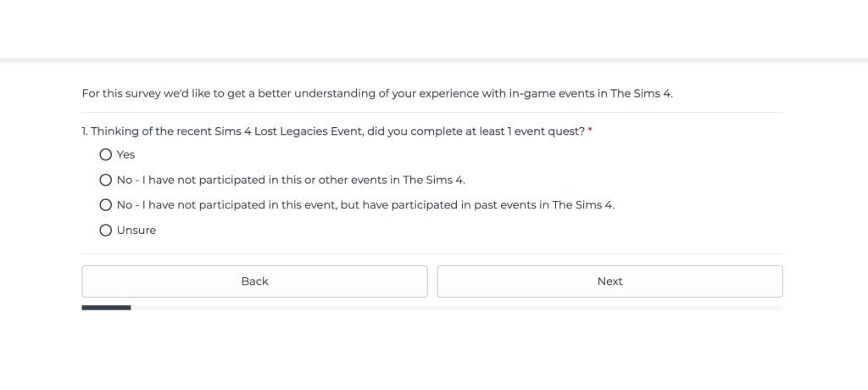Click label mentioning participation in past events
The width and height of the screenshot is (868, 390).
(x=365, y=205)
